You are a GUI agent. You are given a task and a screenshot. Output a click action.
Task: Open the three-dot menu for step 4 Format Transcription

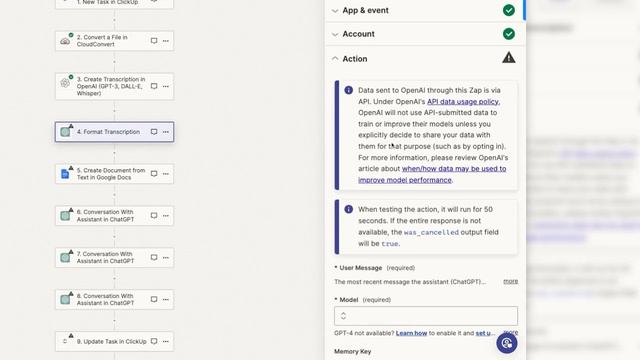tap(166, 132)
